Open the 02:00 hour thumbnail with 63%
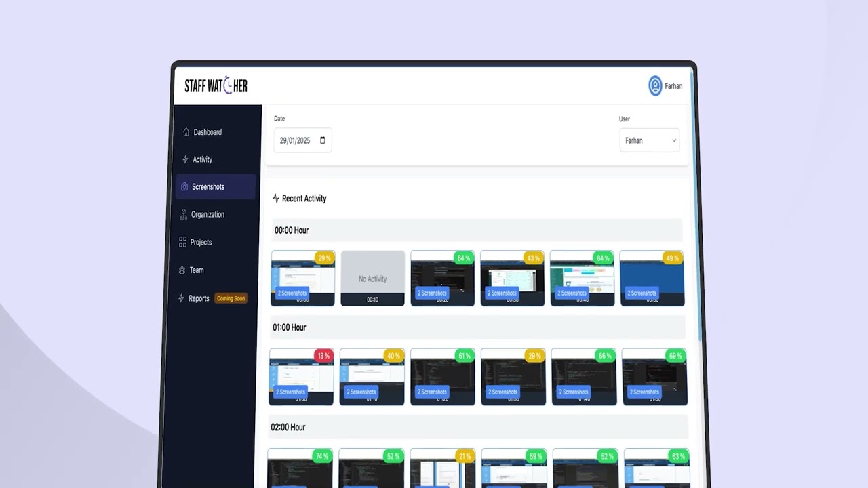The image size is (868, 488). (656, 468)
